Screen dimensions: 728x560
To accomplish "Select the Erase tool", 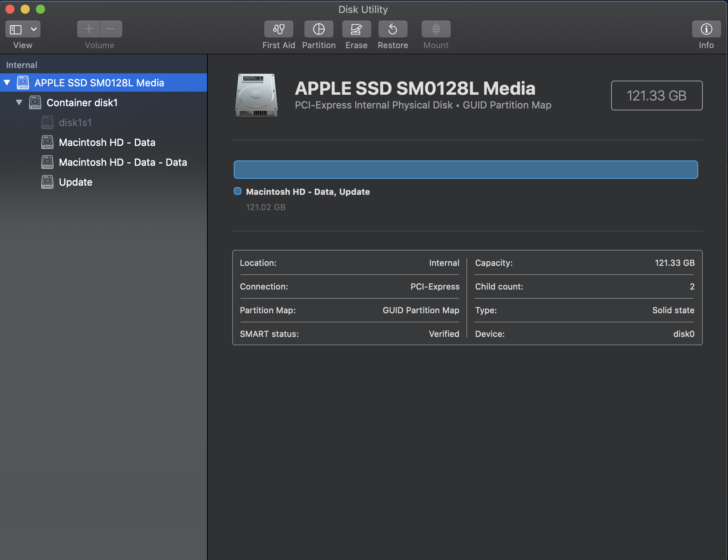I will [x=356, y=29].
